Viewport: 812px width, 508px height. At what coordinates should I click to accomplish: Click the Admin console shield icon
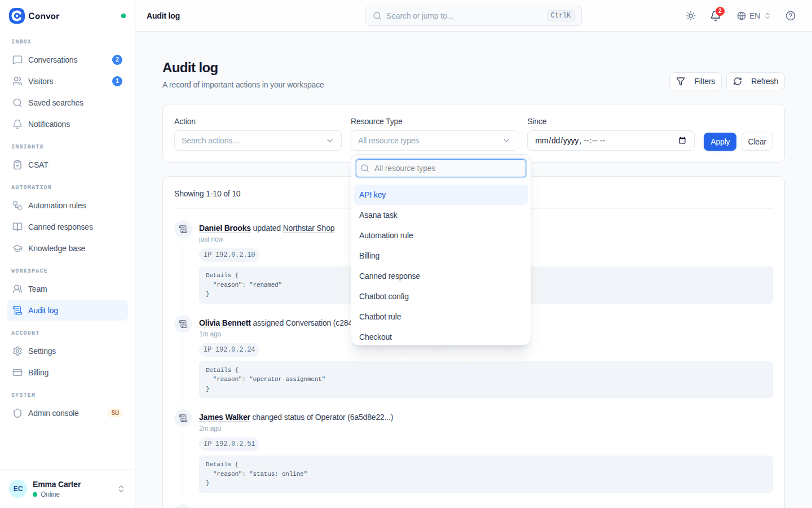[17, 413]
